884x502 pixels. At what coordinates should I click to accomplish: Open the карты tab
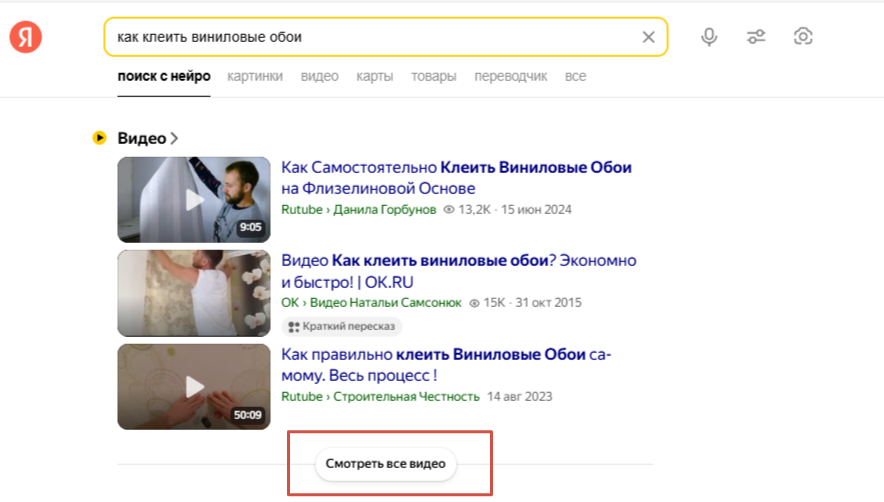375,76
